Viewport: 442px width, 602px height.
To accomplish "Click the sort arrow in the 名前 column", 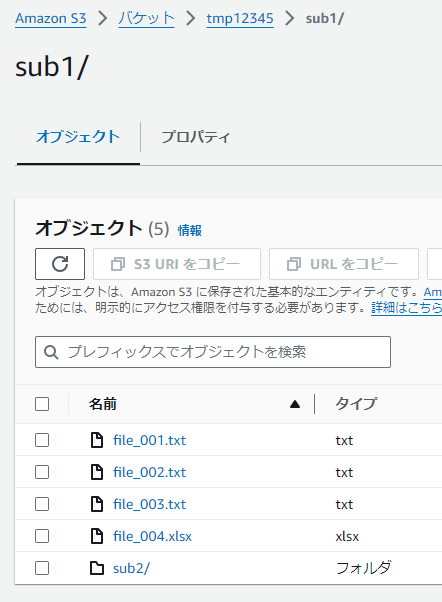I will tap(295, 404).
